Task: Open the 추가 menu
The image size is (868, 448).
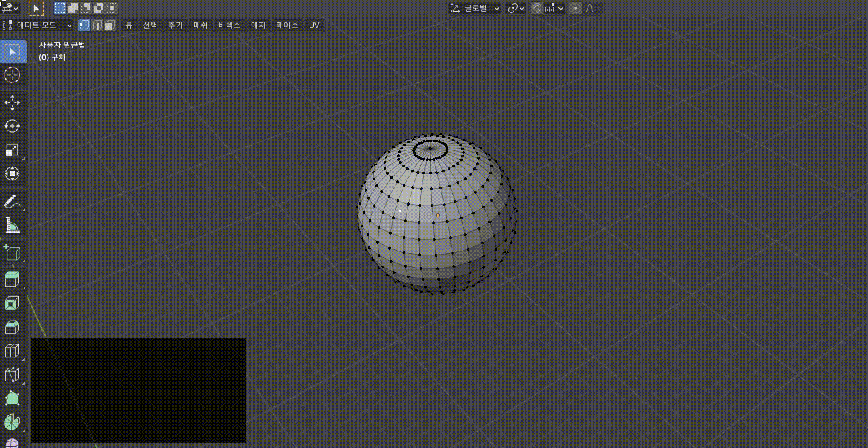Action: [176, 25]
